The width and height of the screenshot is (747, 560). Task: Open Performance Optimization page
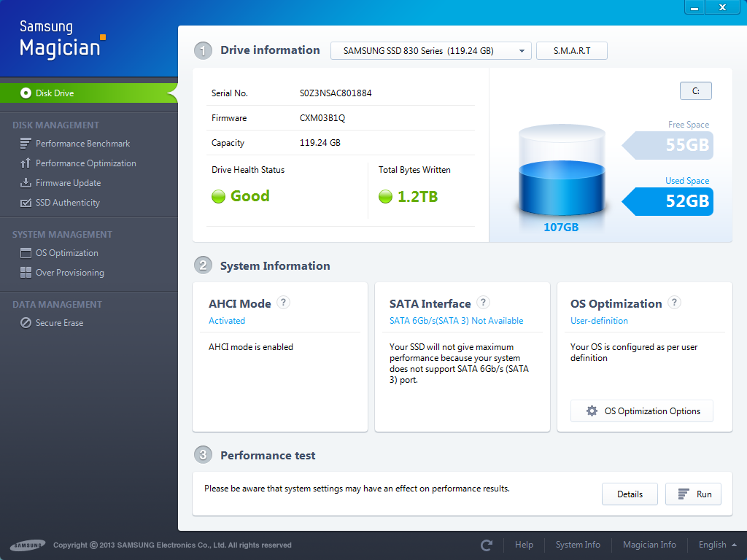tap(86, 163)
